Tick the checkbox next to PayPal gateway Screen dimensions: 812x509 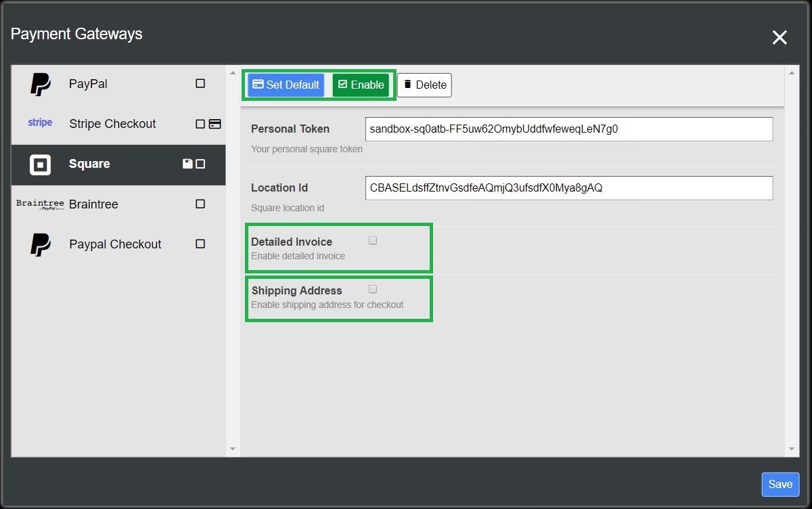[200, 83]
